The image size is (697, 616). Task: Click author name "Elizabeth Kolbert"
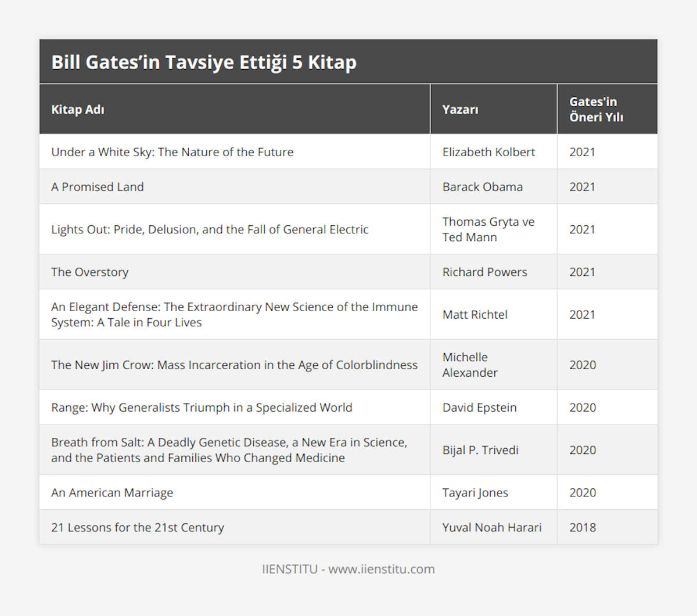pyautogui.click(x=488, y=152)
